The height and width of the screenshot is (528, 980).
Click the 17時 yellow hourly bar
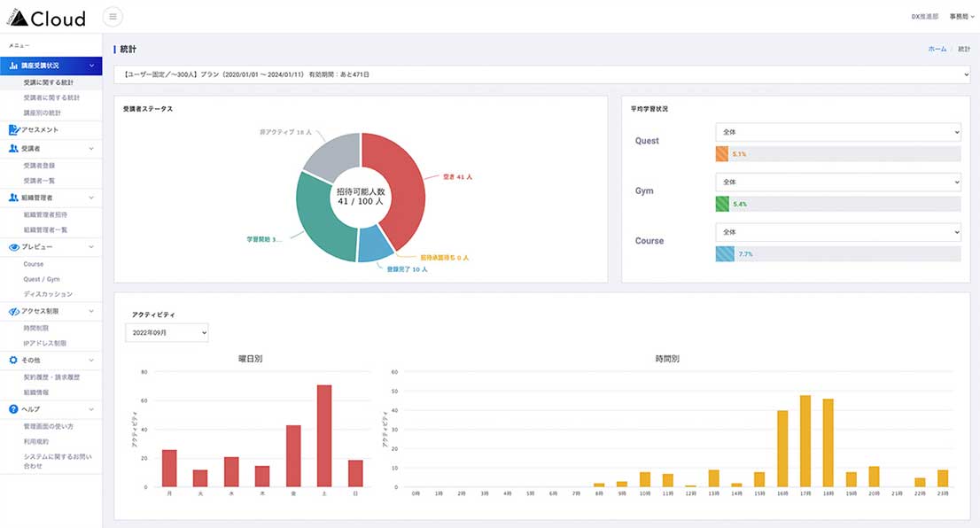coord(805,441)
